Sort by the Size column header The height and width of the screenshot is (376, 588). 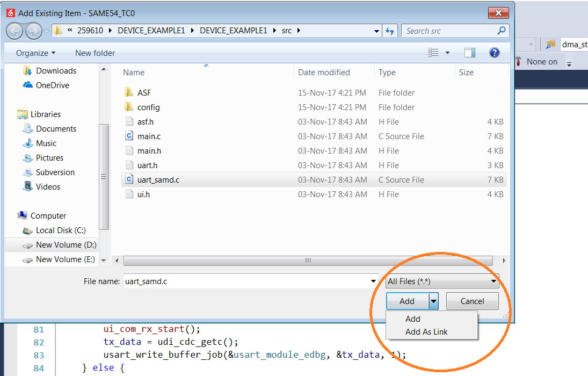click(466, 73)
